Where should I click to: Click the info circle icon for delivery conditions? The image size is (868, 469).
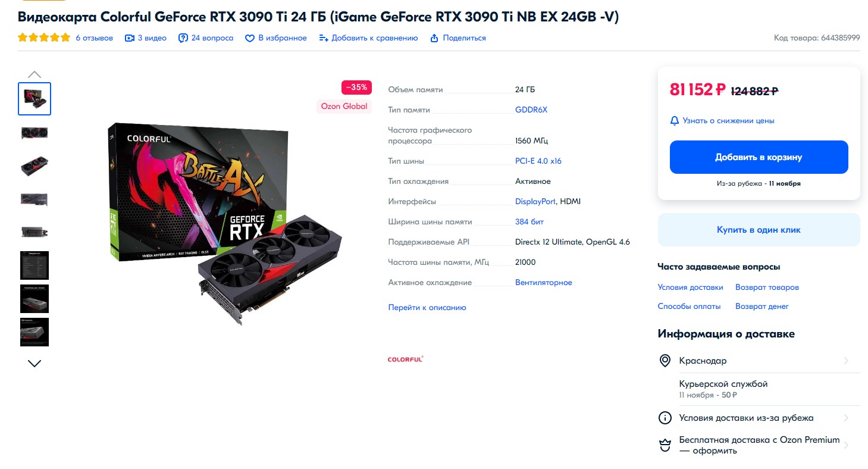[665, 418]
